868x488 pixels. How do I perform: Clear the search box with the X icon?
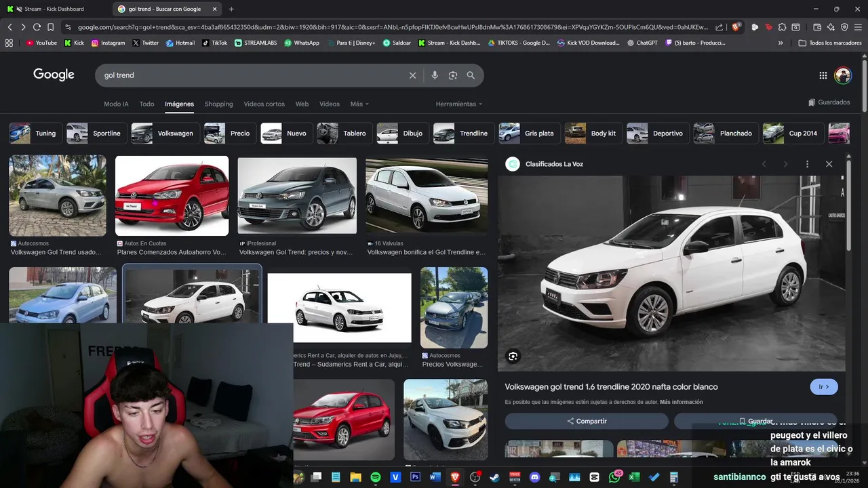[x=412, y=75]
